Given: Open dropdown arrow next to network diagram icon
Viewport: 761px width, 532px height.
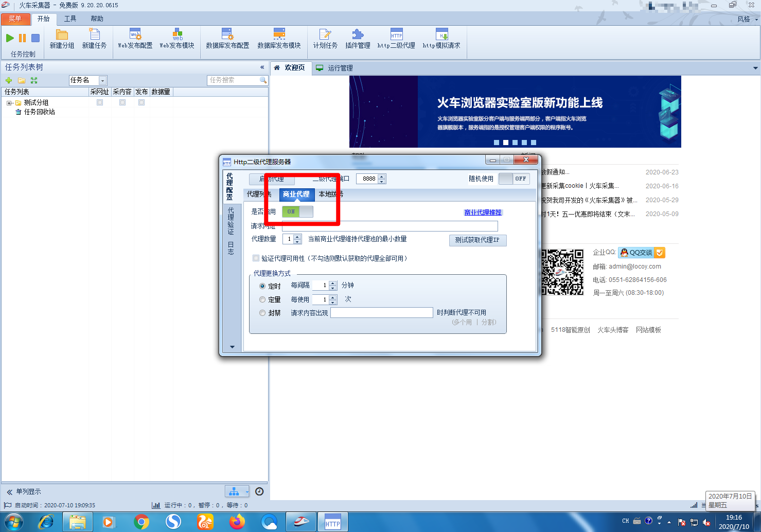Looking at the screenshot, I should click(x=247, y=492).
